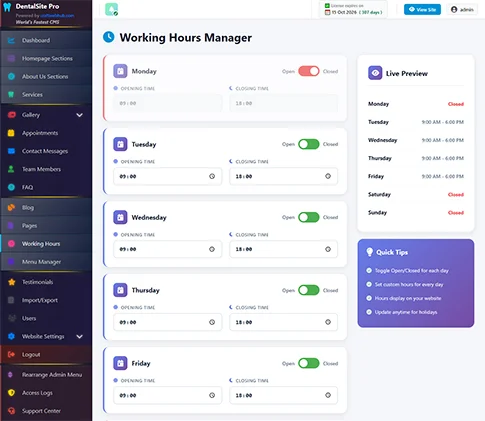Viewport: 485px width, 421px height.
Task: Click Saturday's Closed status in Live Preview
Action: point(456,194)
